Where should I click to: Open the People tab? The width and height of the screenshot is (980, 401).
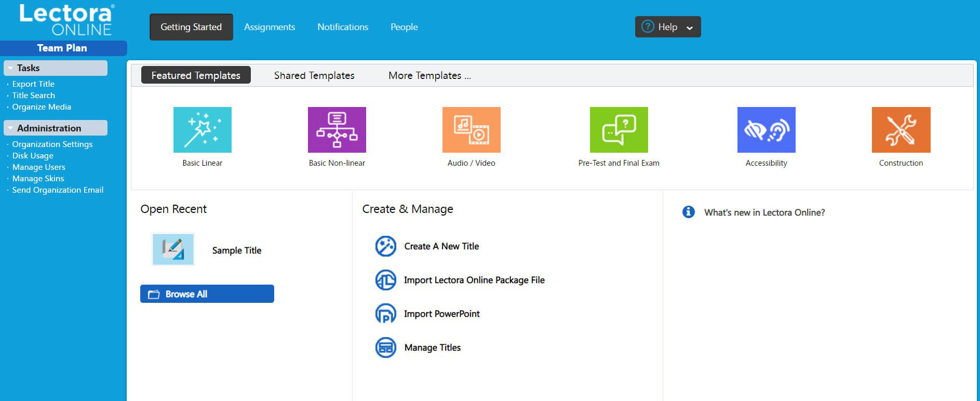404,27
